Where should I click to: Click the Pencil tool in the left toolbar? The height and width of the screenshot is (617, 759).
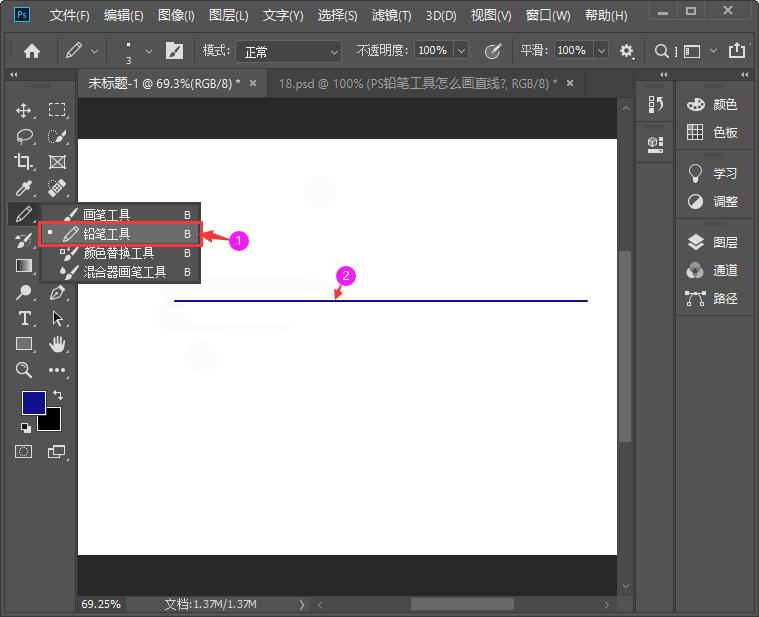(24, 213)
